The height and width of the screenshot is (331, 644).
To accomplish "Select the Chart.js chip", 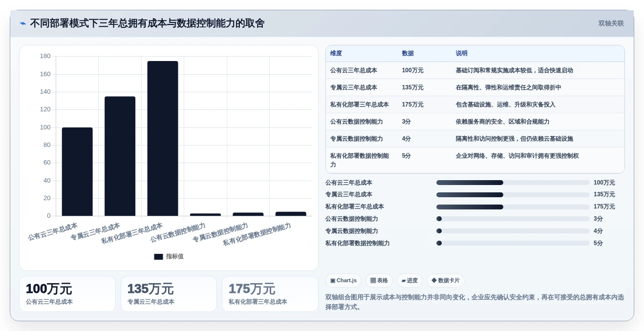I will pyautogui.click(x=343, y=280).
